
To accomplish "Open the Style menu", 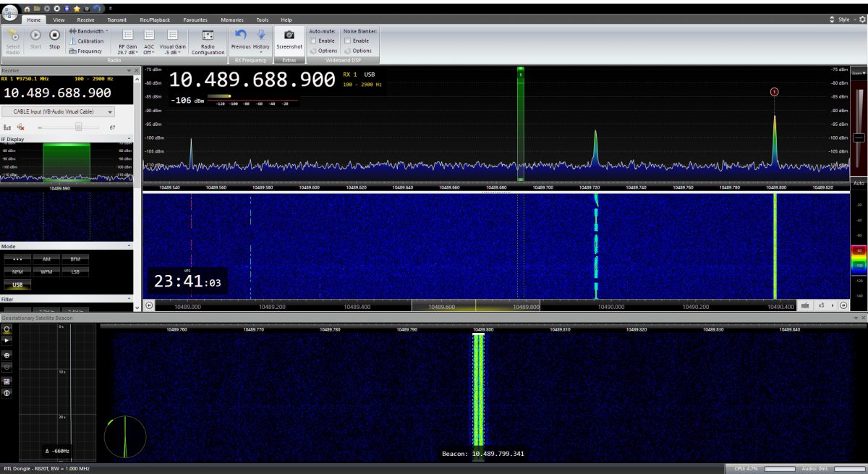I will [x=847, y=20].
